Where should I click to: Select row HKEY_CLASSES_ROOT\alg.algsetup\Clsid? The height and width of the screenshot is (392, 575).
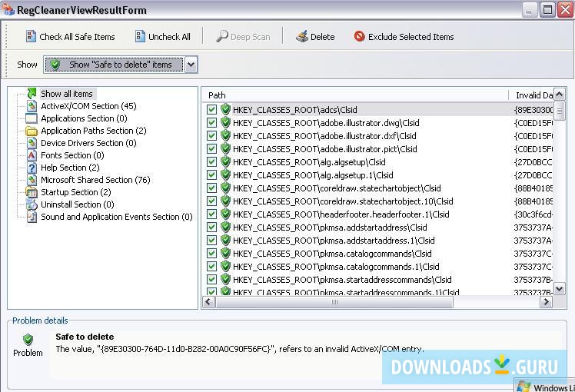point(377,162)
